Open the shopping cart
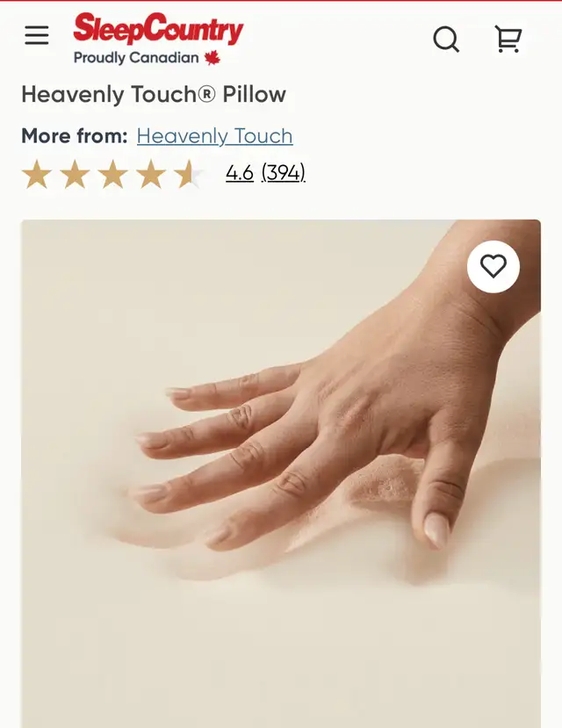The image size is (562, 728). point(508,39)
